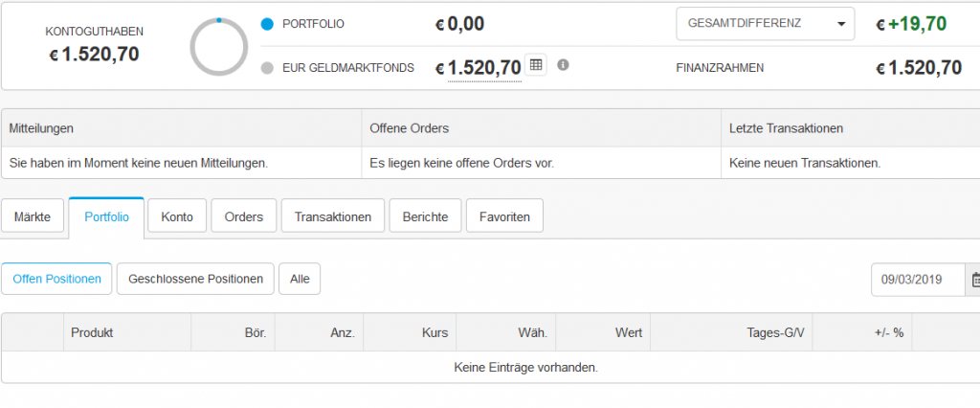Go to the Orders tab
980x408 pixels.
pos(244,216)
